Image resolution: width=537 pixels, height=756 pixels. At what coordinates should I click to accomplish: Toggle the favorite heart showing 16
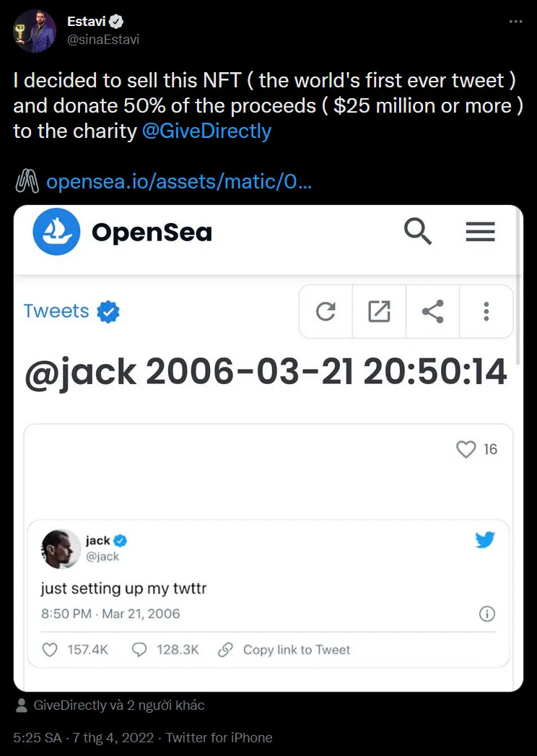[x=466, y=449]
